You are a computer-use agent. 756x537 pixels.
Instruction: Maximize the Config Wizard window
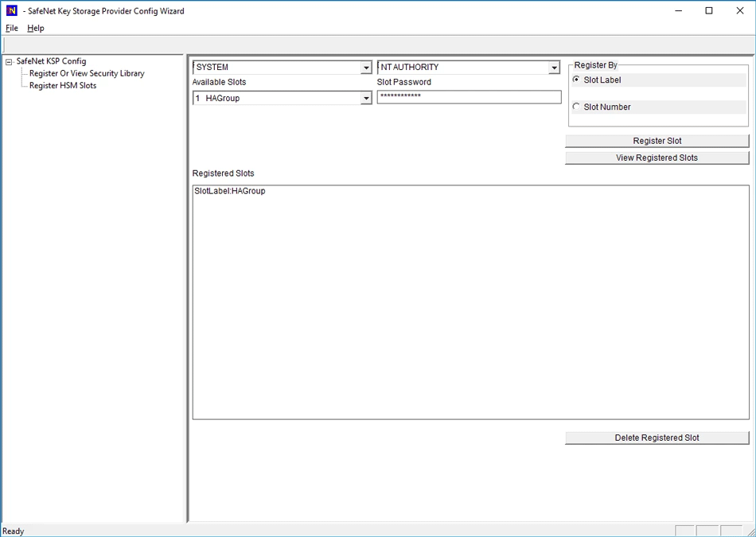coord(709,11)
